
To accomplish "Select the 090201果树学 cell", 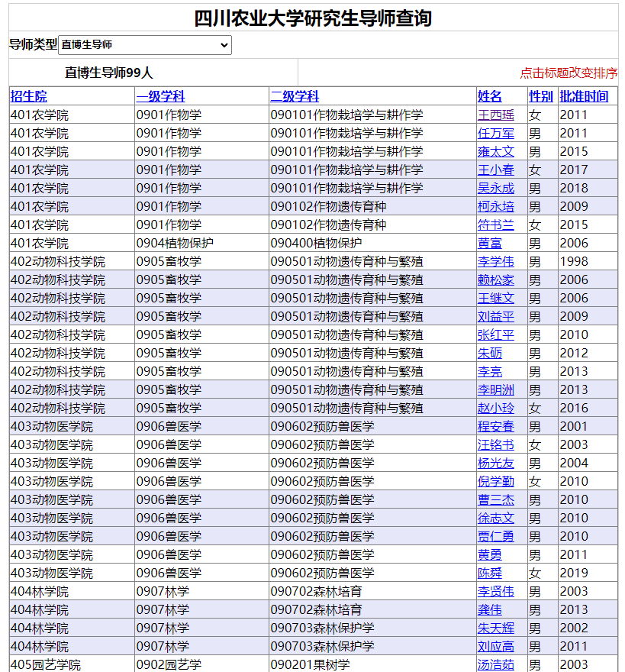I will (x=372, y=664).
